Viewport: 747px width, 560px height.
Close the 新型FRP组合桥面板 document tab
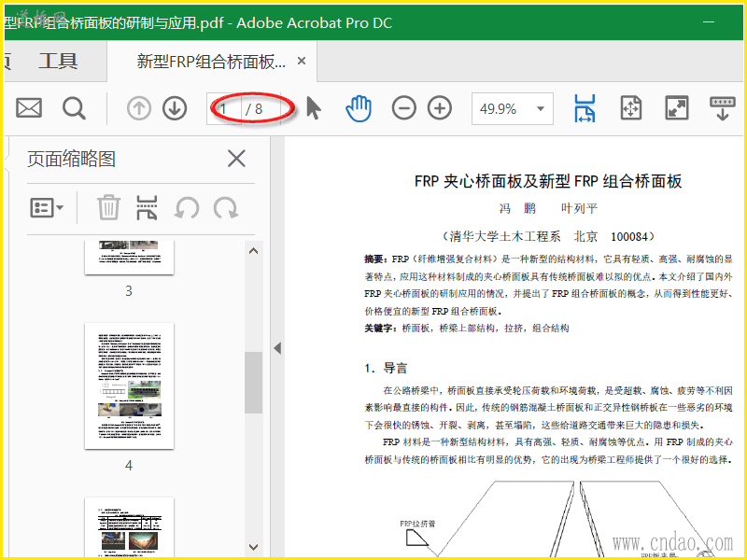[302, 61]
